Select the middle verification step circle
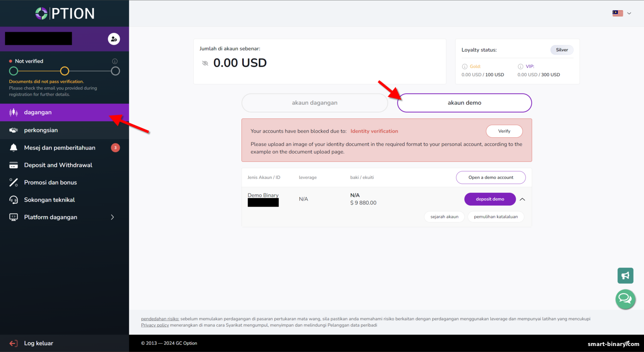 coord(64,71)
